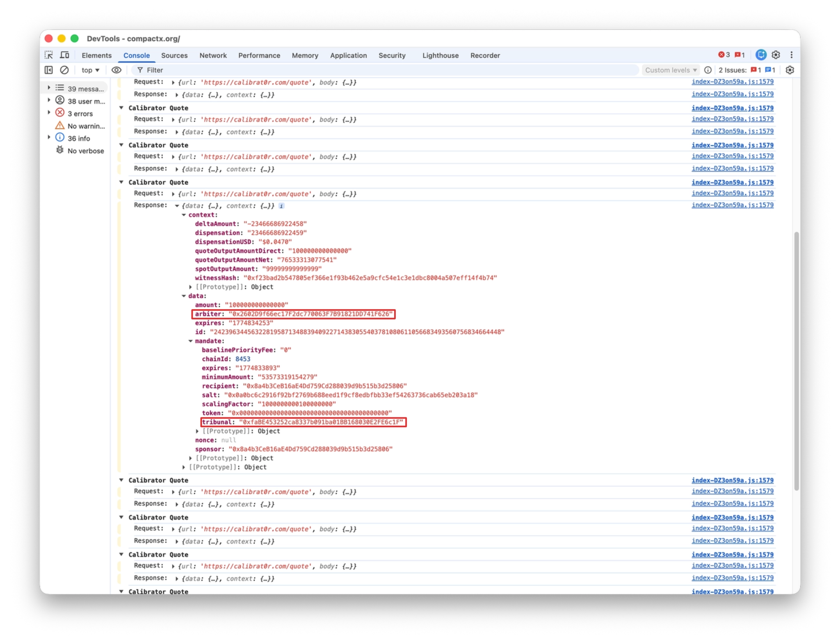Toggle the live expression eye icon
Image resolution: width=840 pixels, height=644 pixels.
pyautogui.click(x=116, y=70)
